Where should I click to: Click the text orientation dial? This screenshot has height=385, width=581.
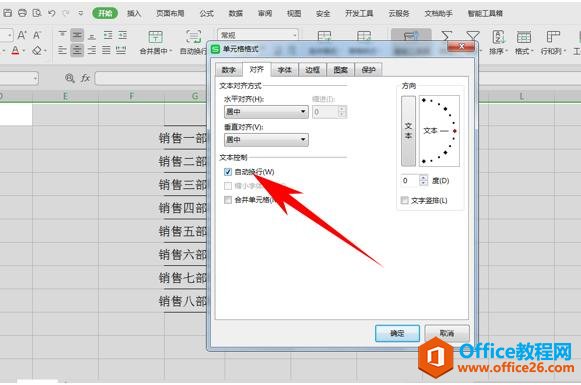point(439,131)
